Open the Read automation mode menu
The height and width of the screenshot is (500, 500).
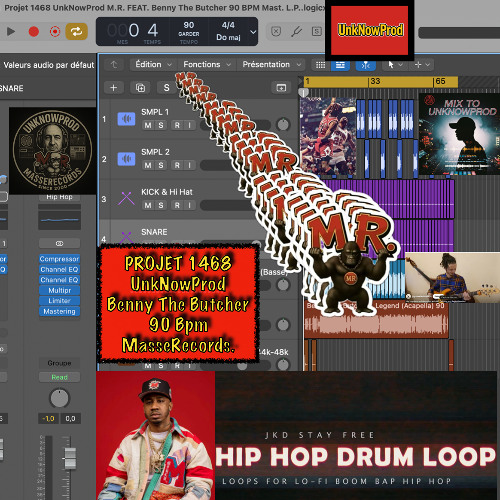pyautogui.click(x=59, y=377)
